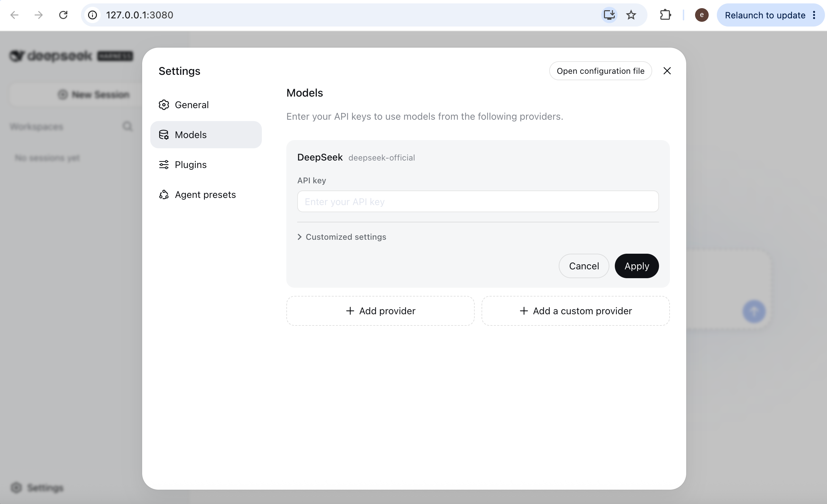Click the install app icon in address bar

point(609,15)
